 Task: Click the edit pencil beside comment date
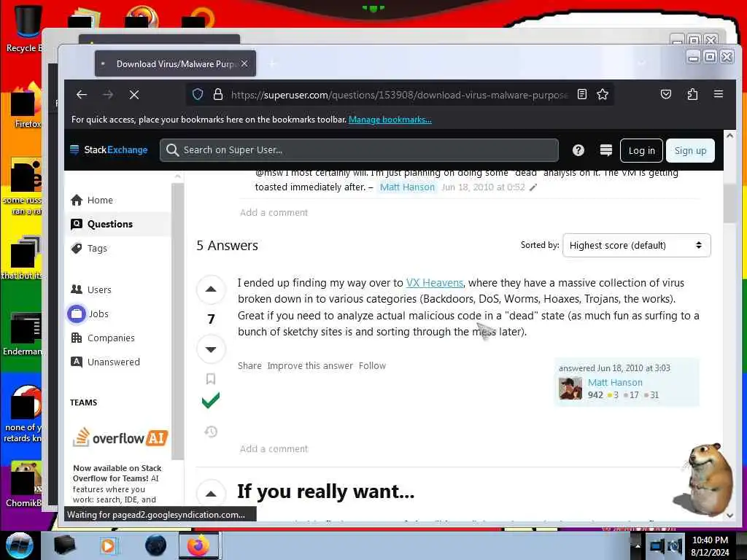[x=533, y=187]
